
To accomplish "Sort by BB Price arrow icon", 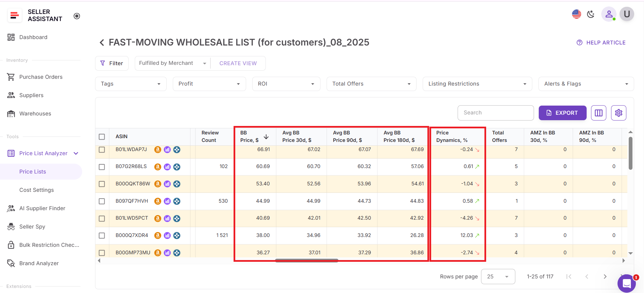I will 266,137.
